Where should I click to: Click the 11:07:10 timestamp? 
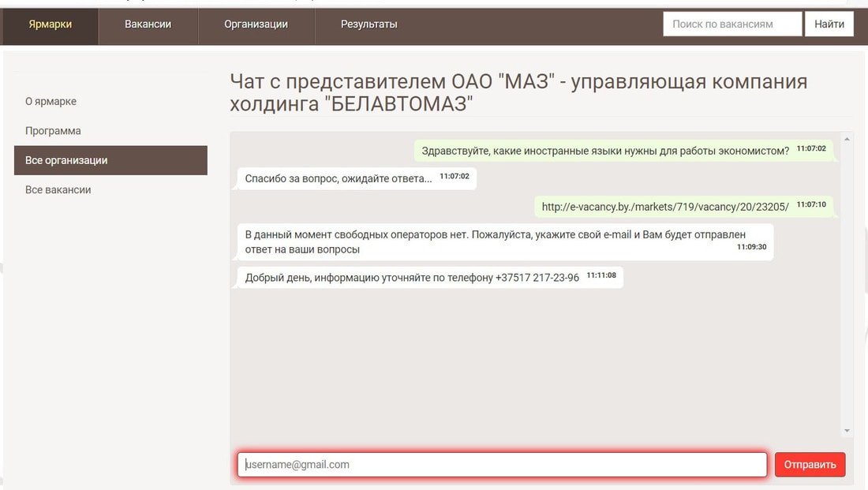pos(811,204)
